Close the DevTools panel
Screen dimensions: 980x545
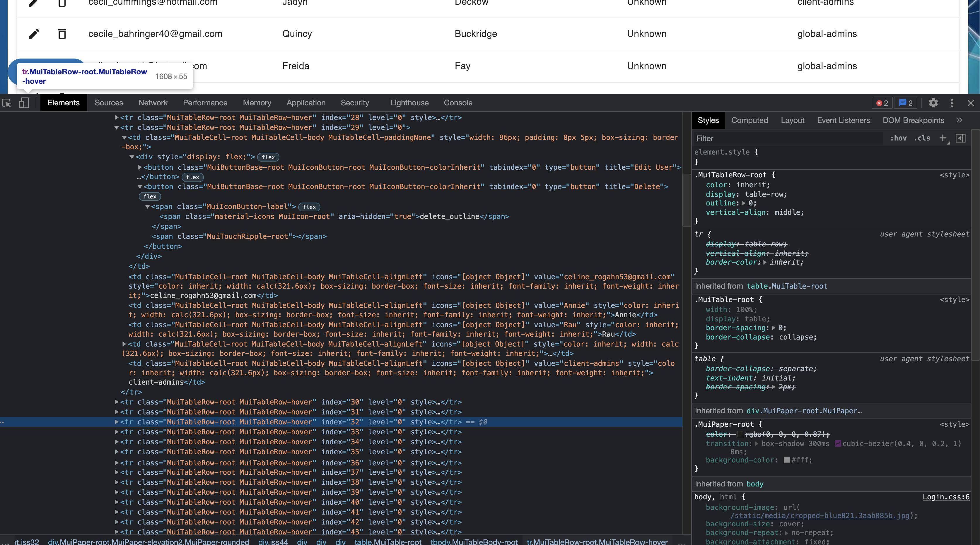click(x=971, y=103)
